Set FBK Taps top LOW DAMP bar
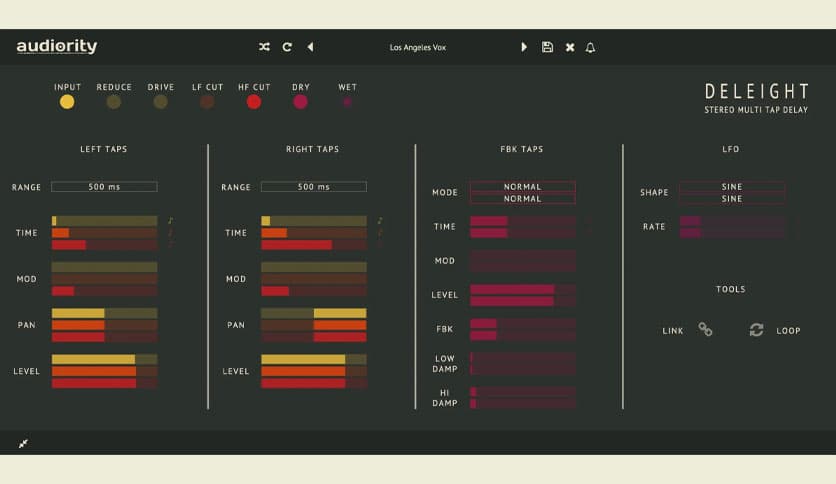This screenshot has width=836, height=484. click(523, 357)
